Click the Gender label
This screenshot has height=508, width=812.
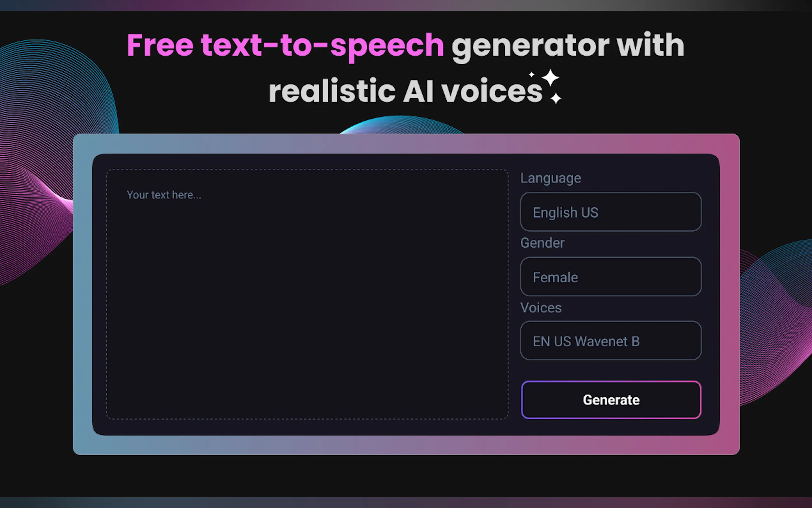point(542,242)
